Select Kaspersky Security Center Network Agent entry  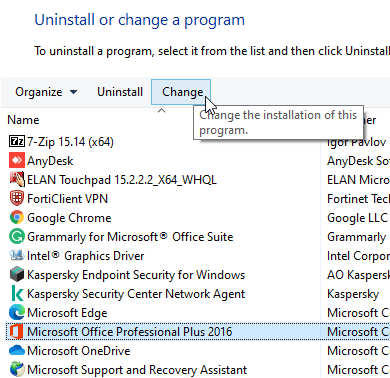136,294
